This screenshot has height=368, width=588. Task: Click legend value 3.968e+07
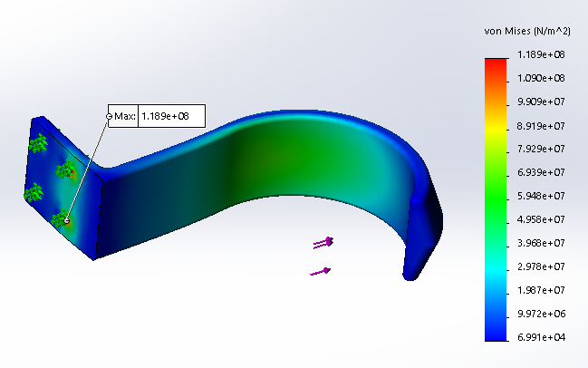(541, 243)
